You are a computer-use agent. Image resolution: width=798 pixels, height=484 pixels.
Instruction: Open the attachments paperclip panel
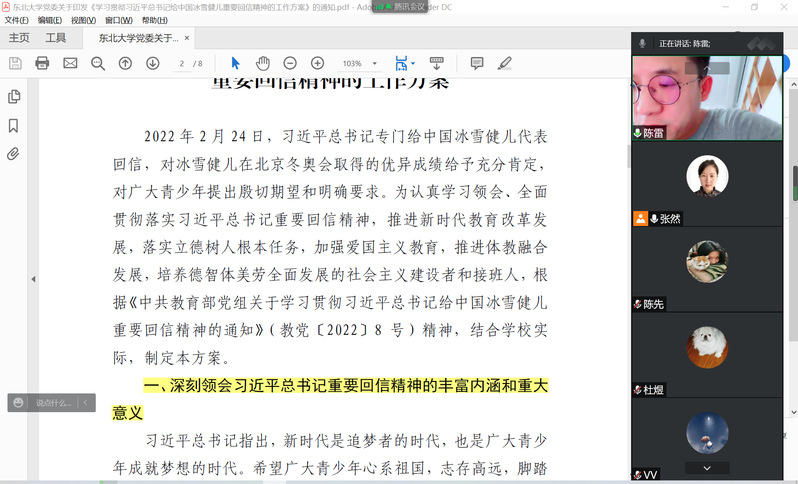point(14,154)
